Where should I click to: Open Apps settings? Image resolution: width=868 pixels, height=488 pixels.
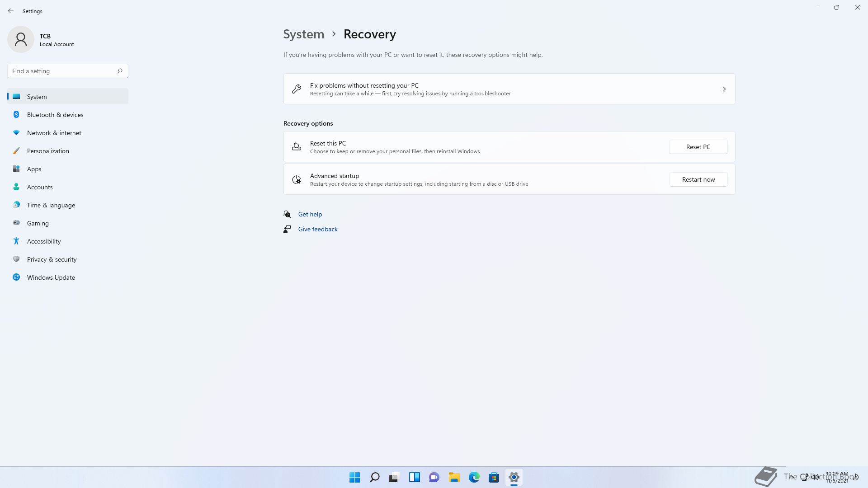click(68, 169)
